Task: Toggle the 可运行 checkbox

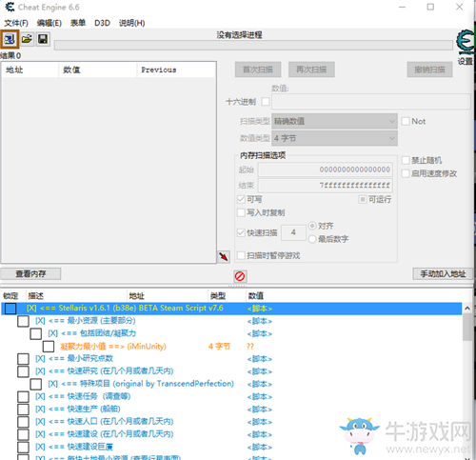Action: [363, 199]
